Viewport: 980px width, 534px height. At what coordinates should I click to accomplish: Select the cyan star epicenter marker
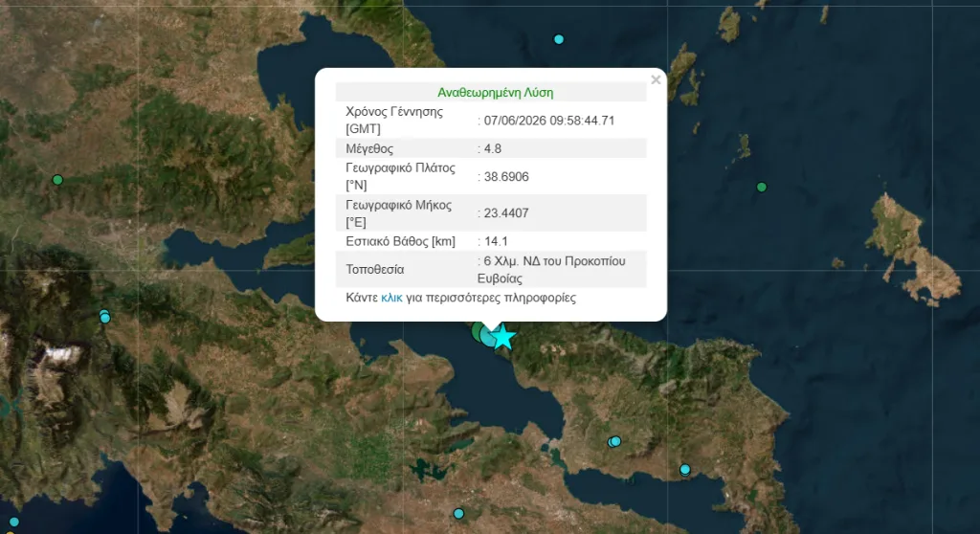[x=502, y=337]
